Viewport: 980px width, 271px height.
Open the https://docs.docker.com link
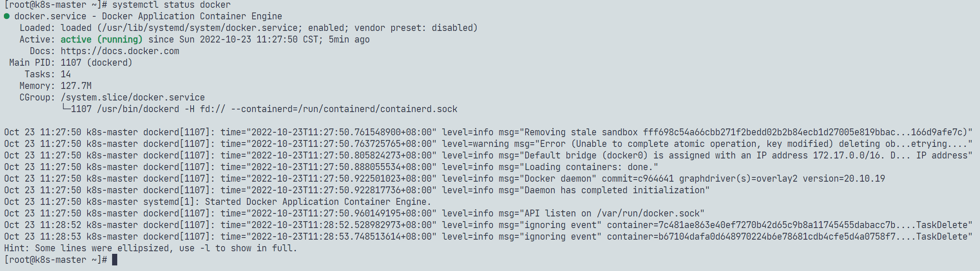120,51
